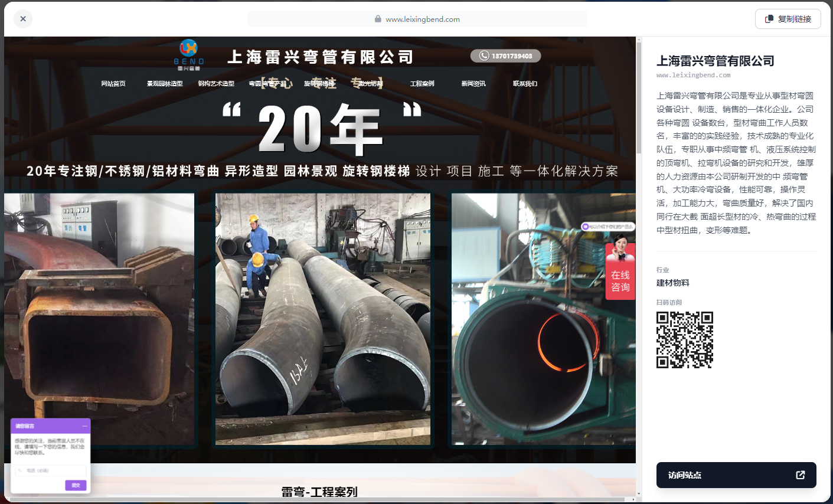Click the copy icon in 复制链接 button

pyautogui.click(x=769, y=19)
